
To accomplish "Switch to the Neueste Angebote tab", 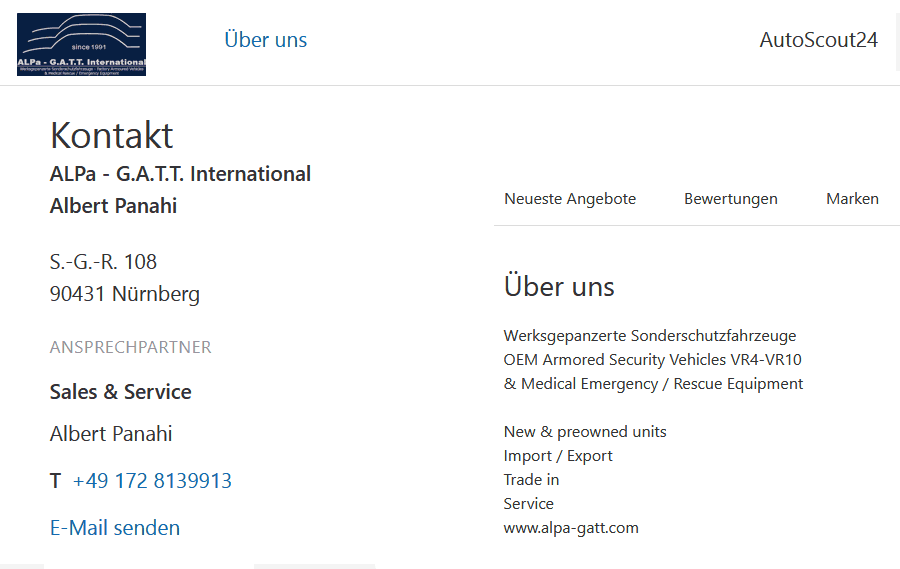I will click(570, 199).
